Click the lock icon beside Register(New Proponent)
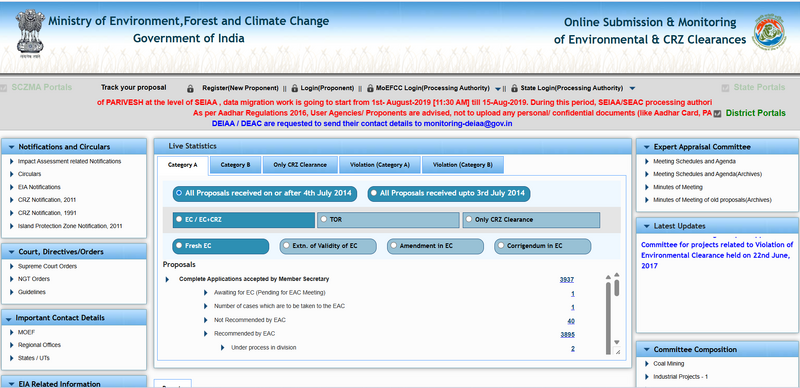 190,88
